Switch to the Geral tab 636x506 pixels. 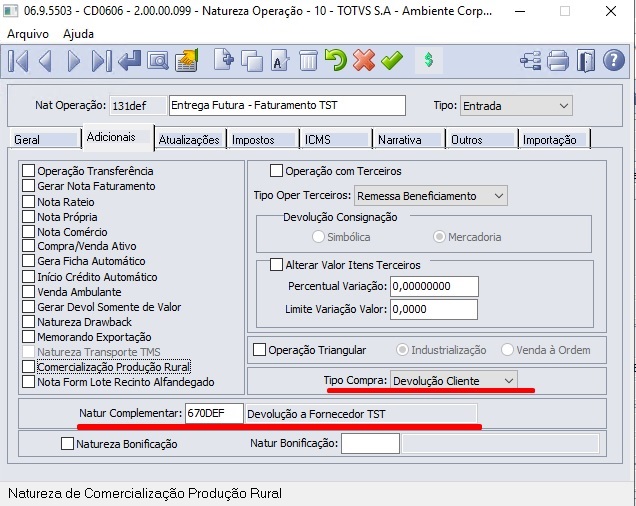click(45, 140)
